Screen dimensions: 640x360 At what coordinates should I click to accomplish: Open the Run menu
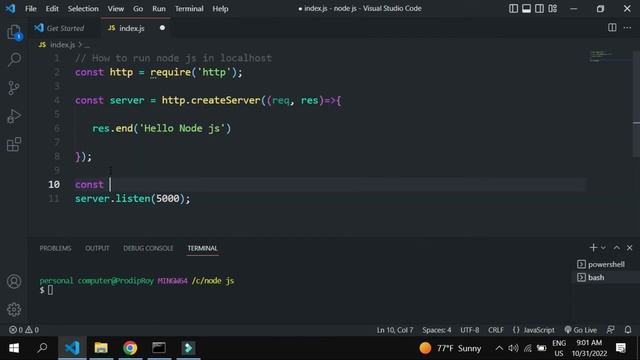pyautogui.click(x=159, y=9)
